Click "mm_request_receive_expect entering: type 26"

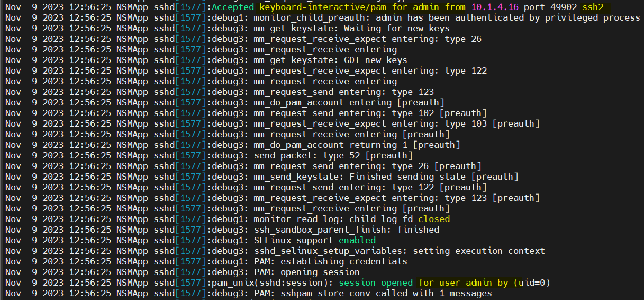pos(368,39)
